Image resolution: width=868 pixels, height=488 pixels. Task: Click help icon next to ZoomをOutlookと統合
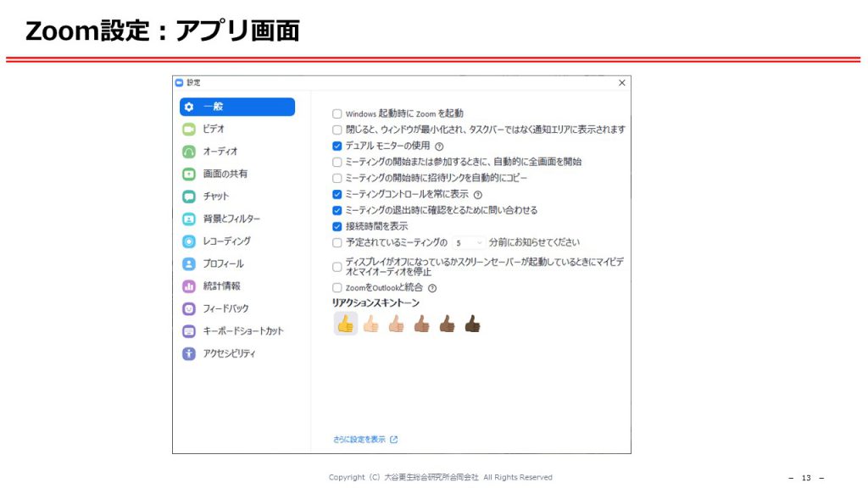432,288
